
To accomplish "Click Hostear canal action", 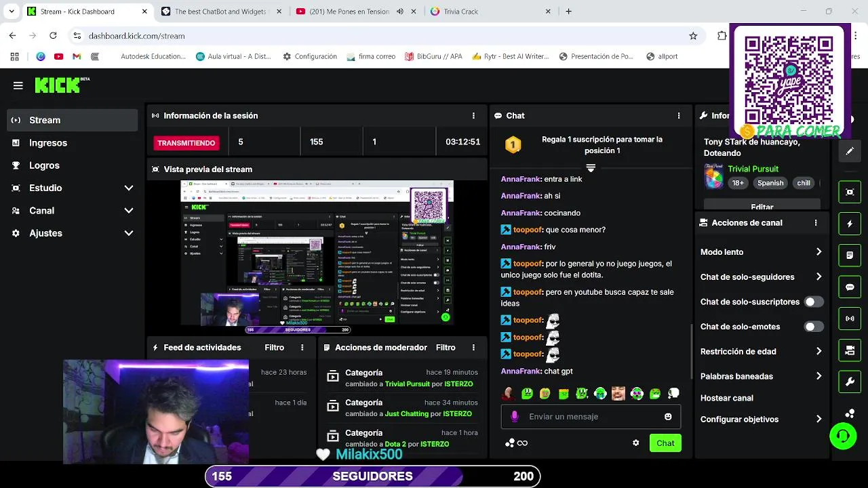I will tap(726, 398).
